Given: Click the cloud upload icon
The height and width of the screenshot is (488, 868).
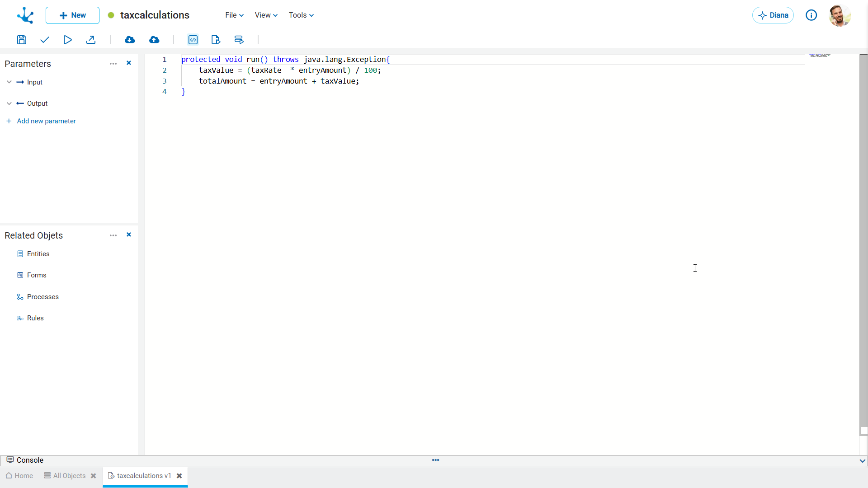Looking at the screenshot, I should click(154, 40).
